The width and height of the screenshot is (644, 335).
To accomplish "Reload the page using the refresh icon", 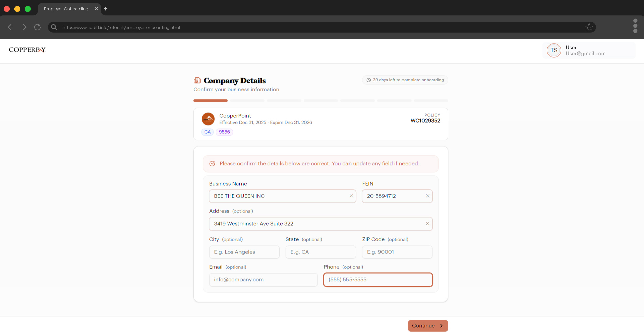I will [37, 27].
